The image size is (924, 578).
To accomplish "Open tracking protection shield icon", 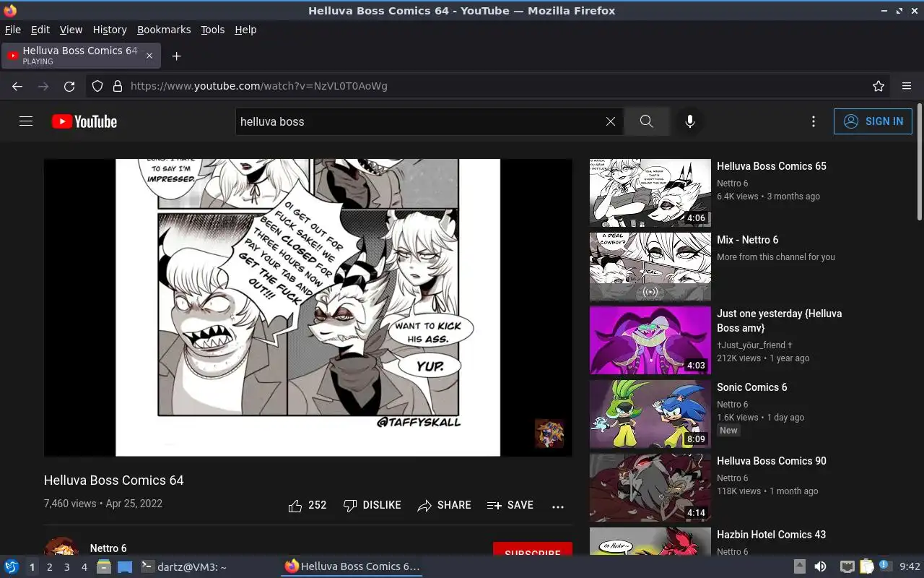I will (97, 86).
